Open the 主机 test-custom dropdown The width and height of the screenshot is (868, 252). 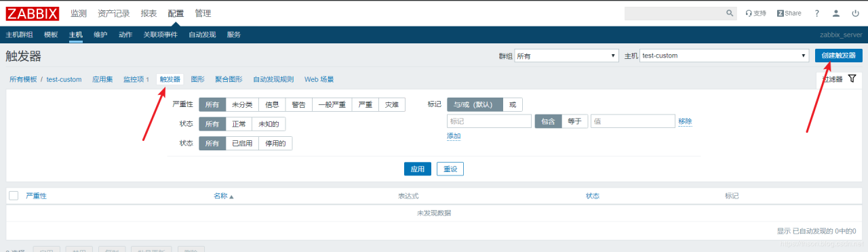724,56
